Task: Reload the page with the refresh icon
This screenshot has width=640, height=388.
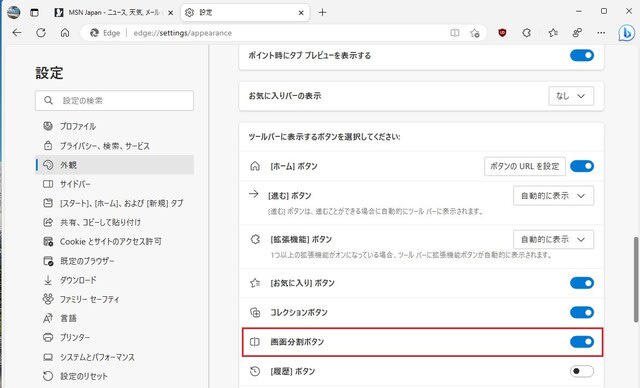Action: pos(41,33)
